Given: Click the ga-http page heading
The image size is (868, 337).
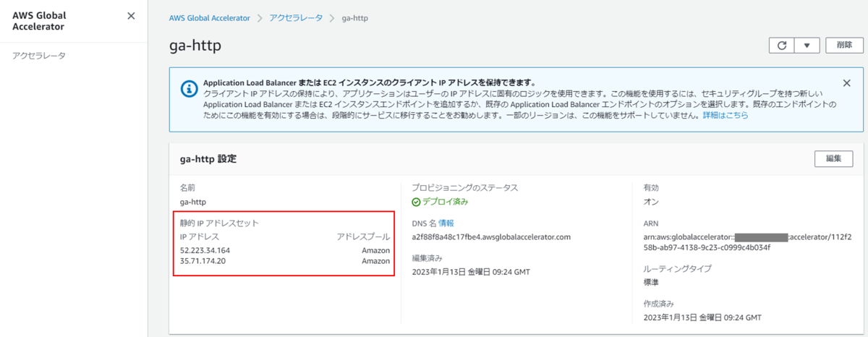Looking at the screenshot, I should [x=195, y=46].
